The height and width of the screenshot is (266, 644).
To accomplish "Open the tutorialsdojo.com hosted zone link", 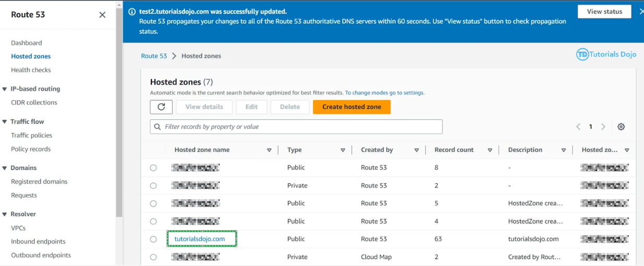I will click(x=200, y=239).
